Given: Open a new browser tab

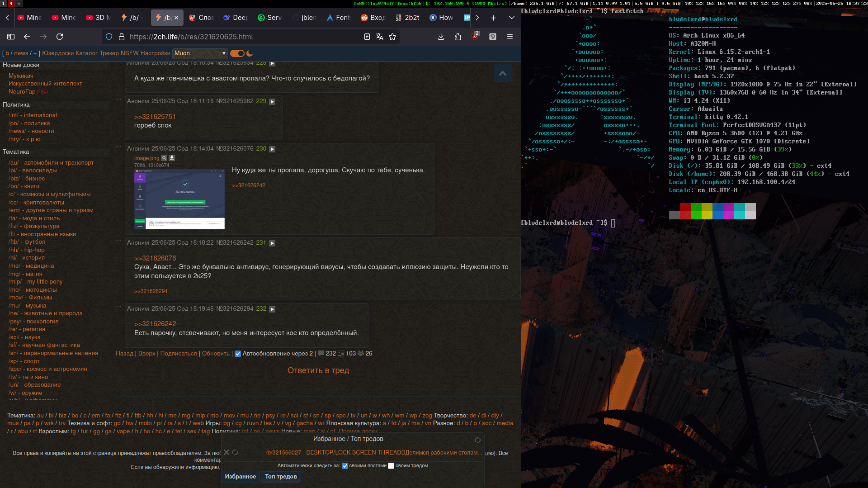Looking at the screenshot, I should [494, 18].
